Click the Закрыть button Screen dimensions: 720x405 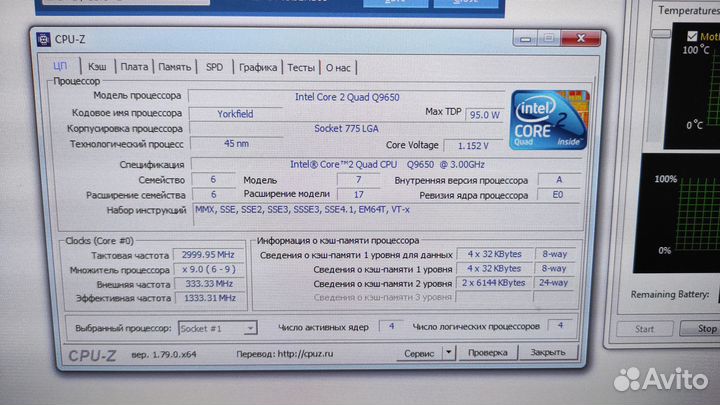548,352
